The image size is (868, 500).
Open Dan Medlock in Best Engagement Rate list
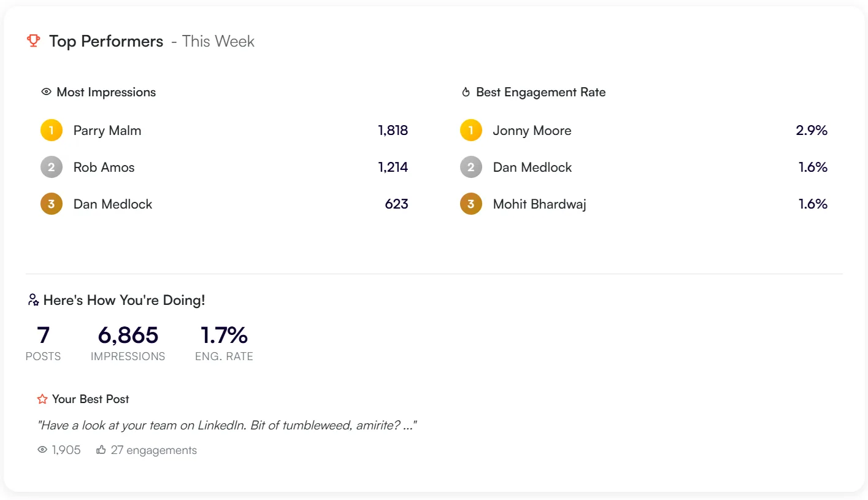point(532,167)
